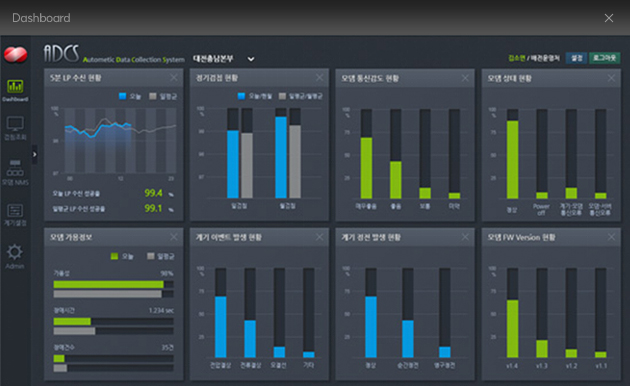Click trend icon beside 99.4 value
This screenshot has height=386, width=630.
(171, 194)
